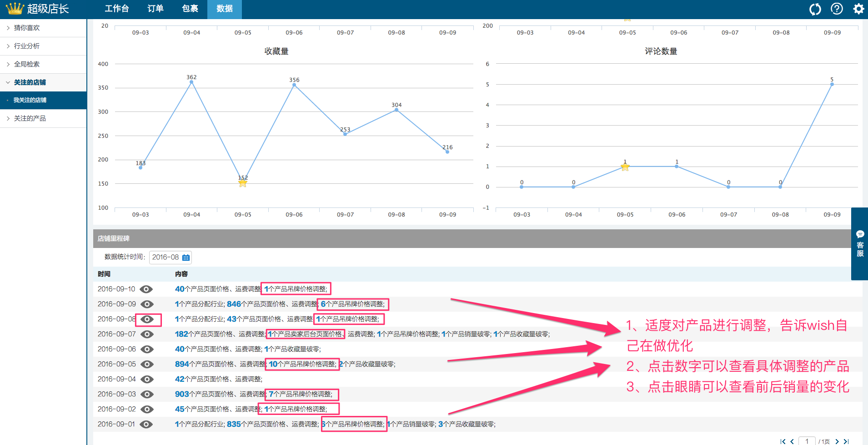Expand the 行业分析 sidebar section

pos(27,46)
